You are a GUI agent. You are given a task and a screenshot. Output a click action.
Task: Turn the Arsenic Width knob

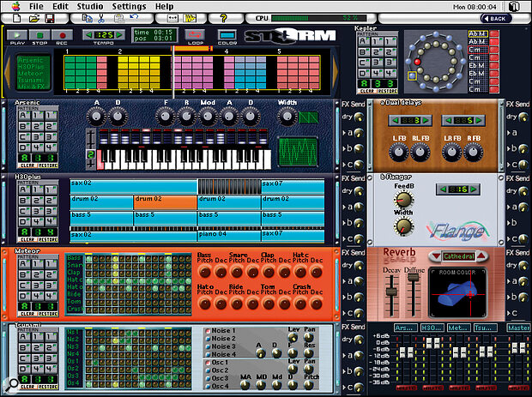point(287,117)
